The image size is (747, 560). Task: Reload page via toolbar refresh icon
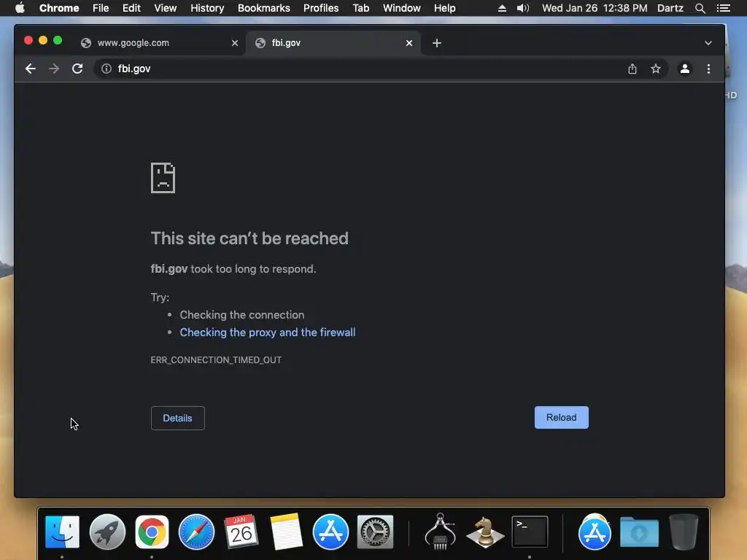77,69
